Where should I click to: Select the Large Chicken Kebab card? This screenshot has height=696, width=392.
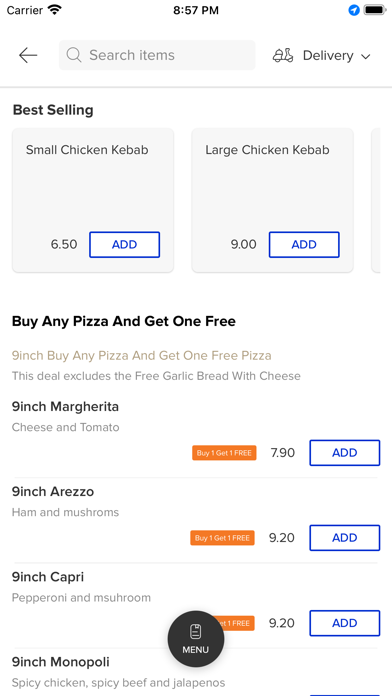[273, 200]
